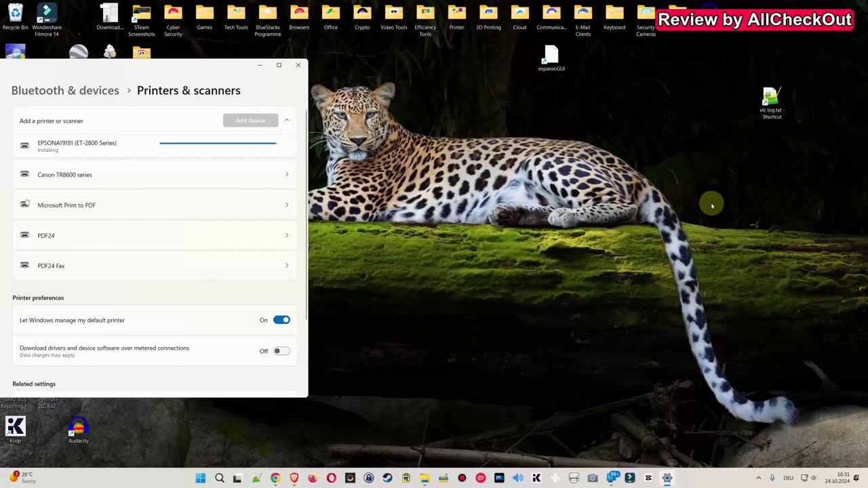Click Canon TR8600 series entry
This screenshot has height=488, width=868.
155,175
